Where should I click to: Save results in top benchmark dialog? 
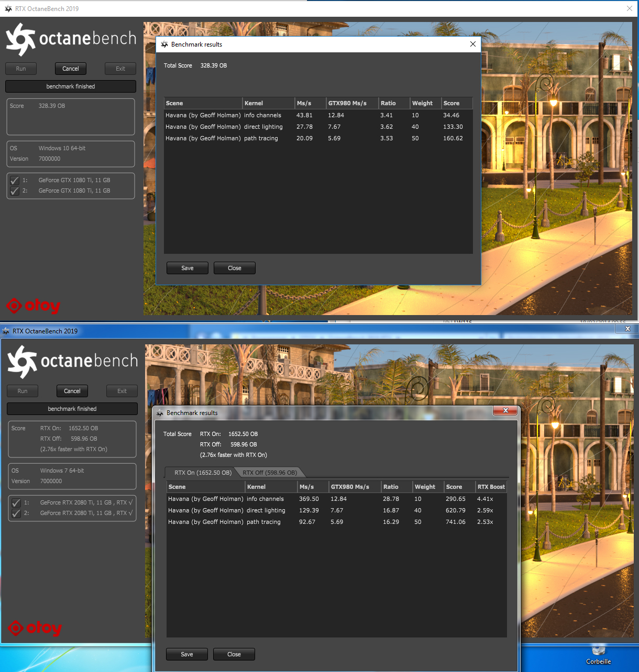(x=188, y=268)
